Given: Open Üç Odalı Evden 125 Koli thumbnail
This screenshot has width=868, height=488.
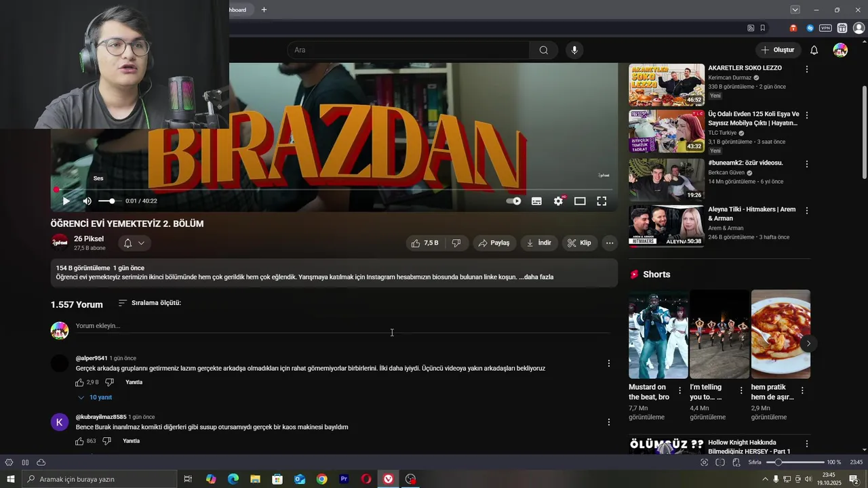Looking at the screenshot, I should pyautogui.click(x=667, y=131).
